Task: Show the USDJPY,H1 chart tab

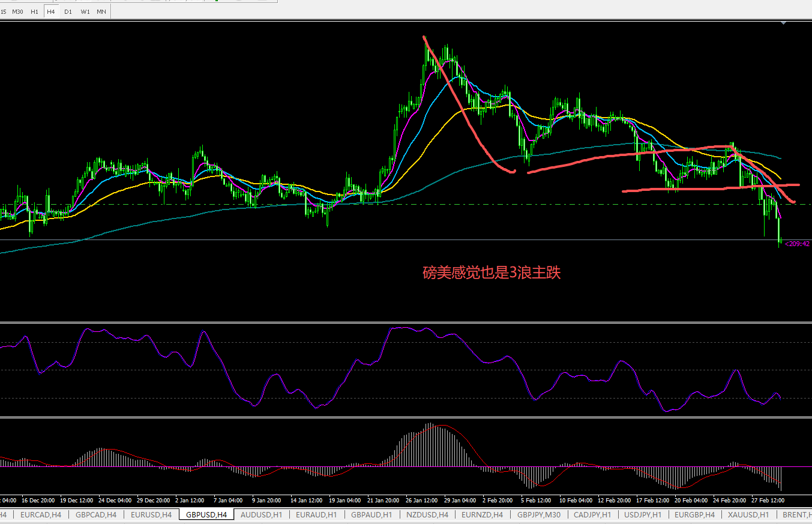Action: coord(643,514)
